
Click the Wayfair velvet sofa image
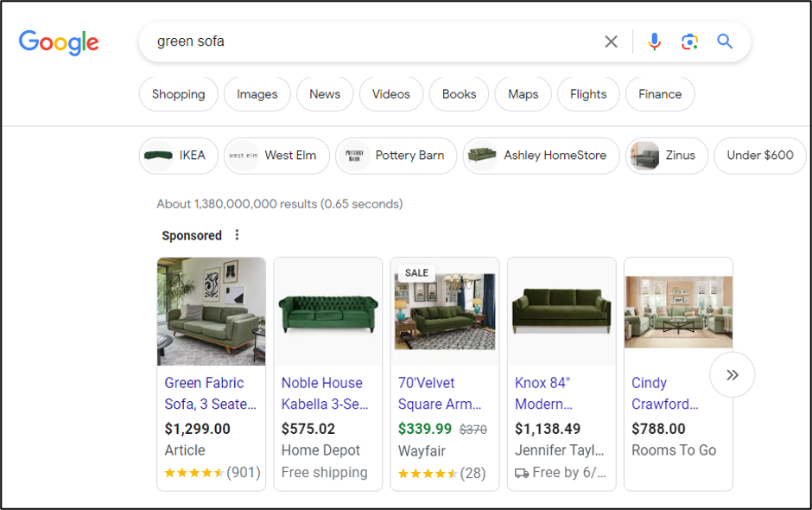pos(445,311)
